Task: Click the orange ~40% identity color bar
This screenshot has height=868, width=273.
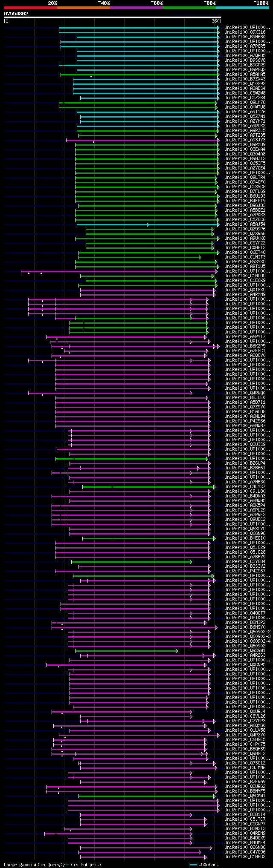Action: pyautogui.click(x=83, y=7)
